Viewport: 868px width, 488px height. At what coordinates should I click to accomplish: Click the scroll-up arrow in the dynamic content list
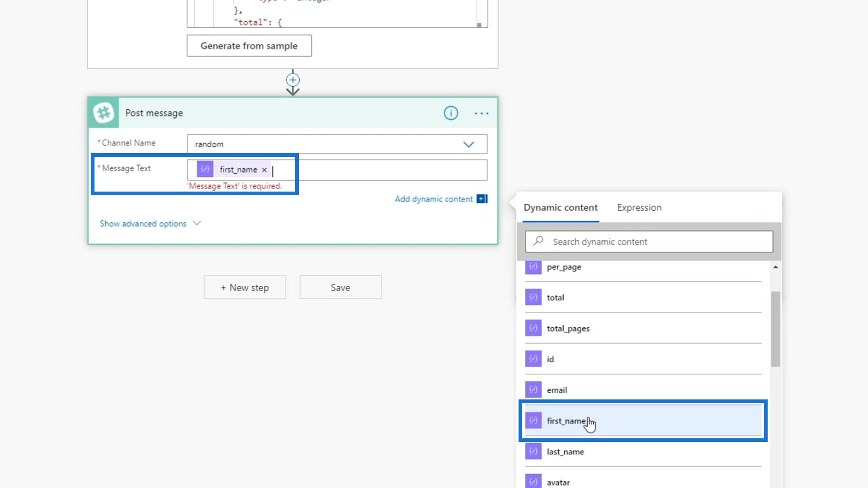[775, 267]
